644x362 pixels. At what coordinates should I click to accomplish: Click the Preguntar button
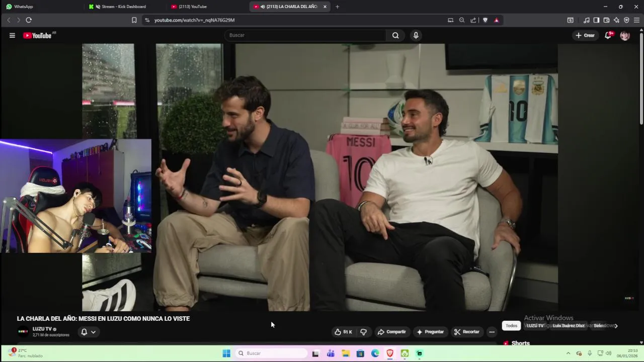point(430,332)
